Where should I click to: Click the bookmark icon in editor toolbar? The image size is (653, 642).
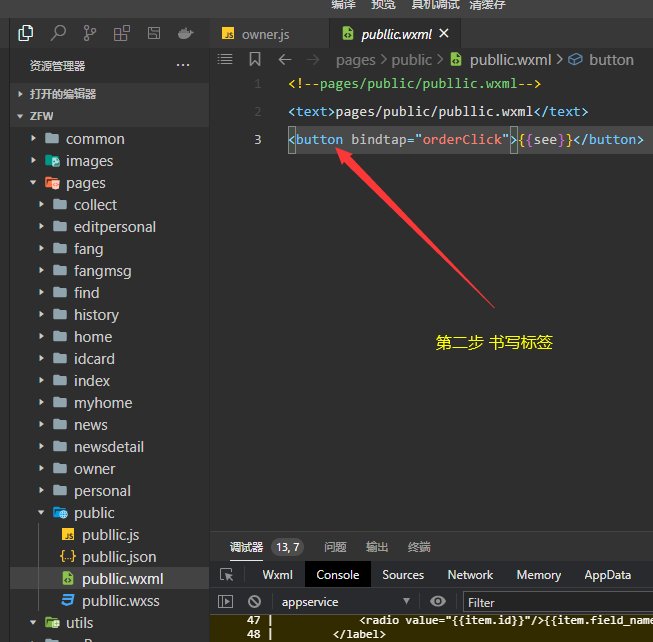pyautogui.click(x=255, y=60)
